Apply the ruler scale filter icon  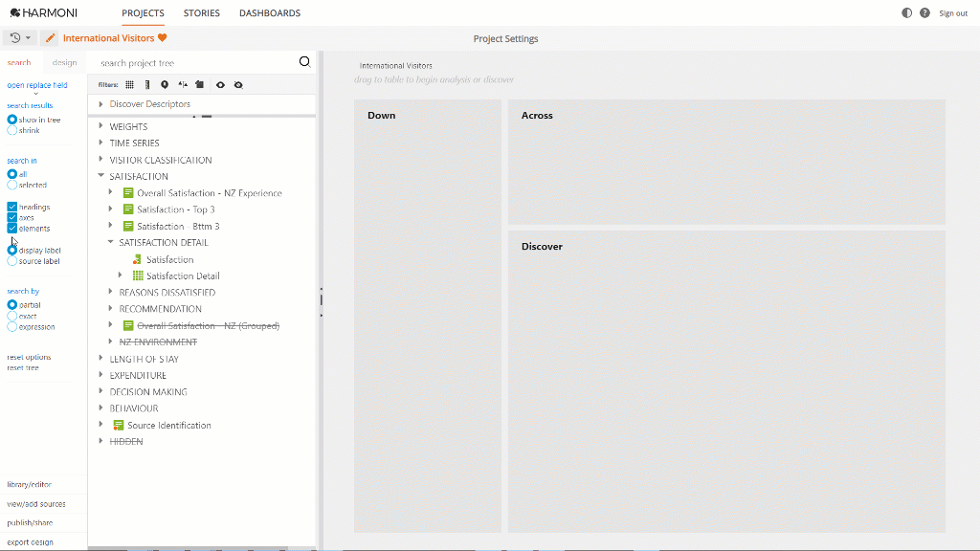pos(147,85)
